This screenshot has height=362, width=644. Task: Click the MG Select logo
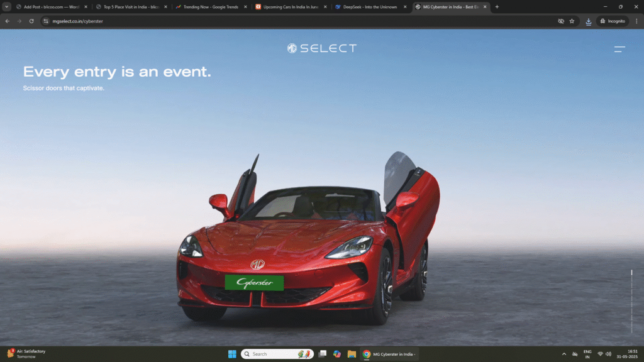[322, 48]
